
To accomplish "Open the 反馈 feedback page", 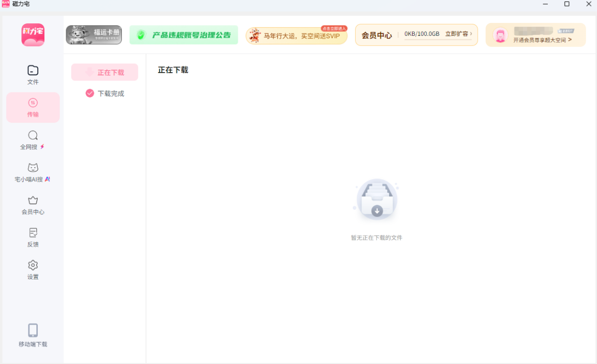I will pyautogui.click(x=33, y=238).
